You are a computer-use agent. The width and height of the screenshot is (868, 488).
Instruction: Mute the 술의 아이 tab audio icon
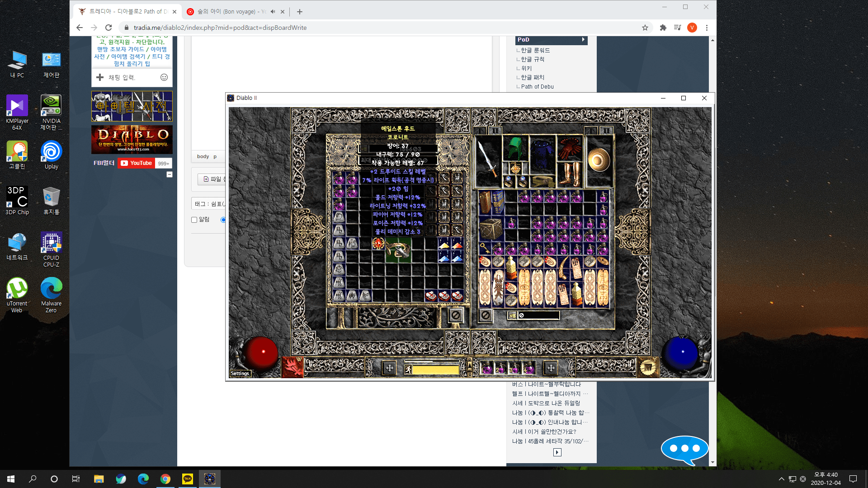tap(273, 12)
